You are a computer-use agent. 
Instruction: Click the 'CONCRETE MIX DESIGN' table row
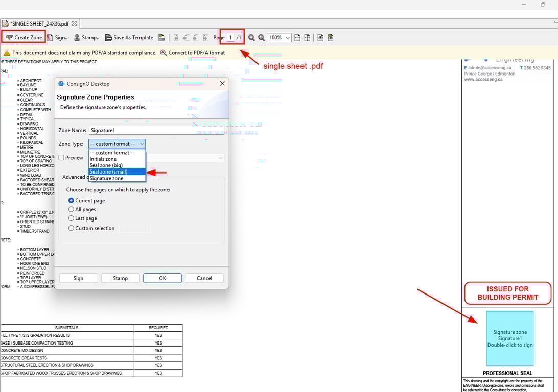[x=91, y=351]
